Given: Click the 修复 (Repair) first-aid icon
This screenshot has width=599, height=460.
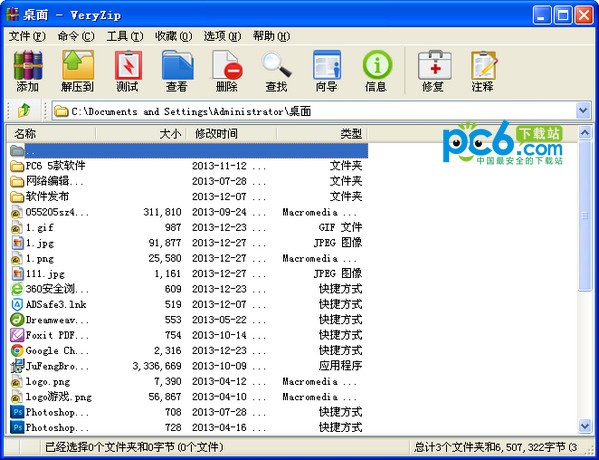Looking at the screenshot, I should click(434, 71).
